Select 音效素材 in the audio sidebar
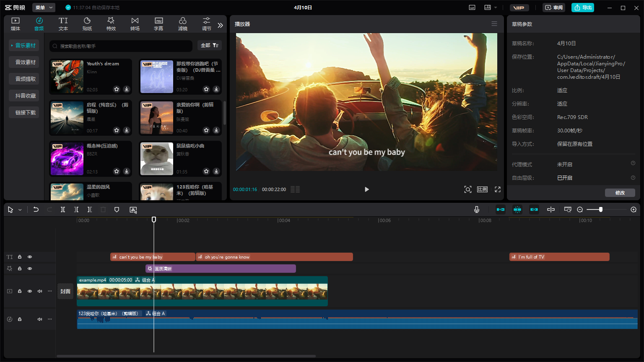644x362 pixels. pyautogui.click(x=26, y=62)
